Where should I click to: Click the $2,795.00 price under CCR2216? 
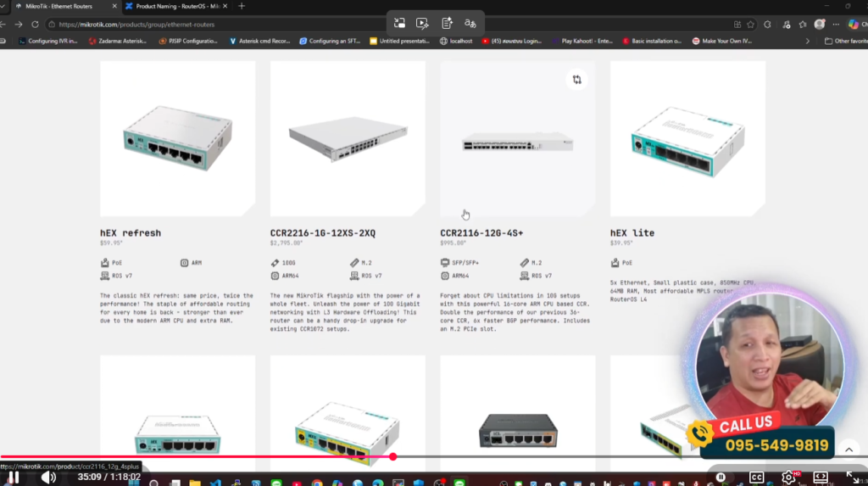tap(287, 243)
